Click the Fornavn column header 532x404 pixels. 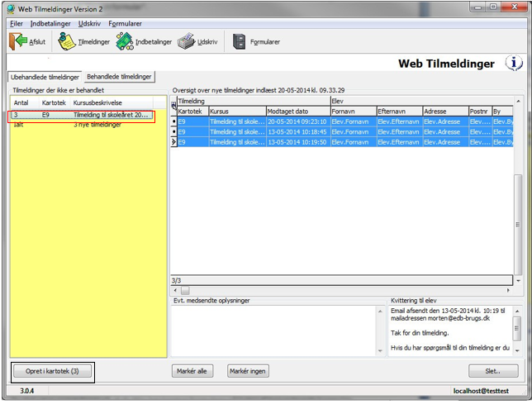pyautogui.click(x=354, y=112)
